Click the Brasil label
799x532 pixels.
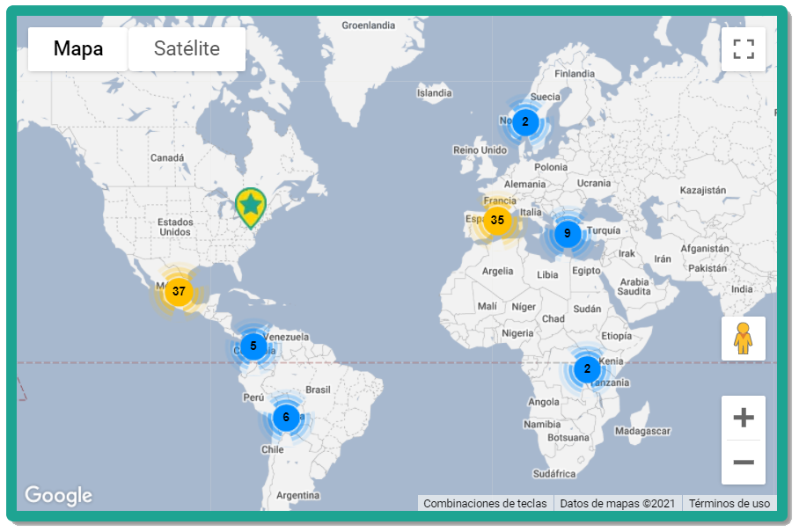(318, 390)
